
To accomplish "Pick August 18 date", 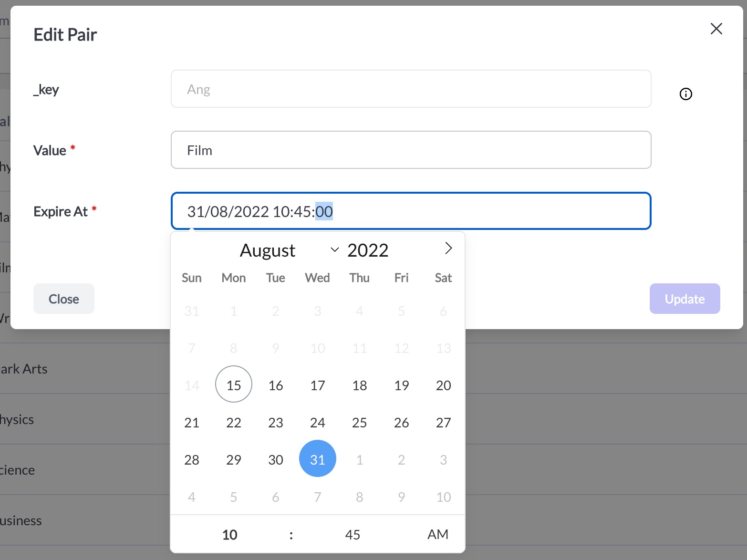I will pyautogui.click(x=360, y=384).
